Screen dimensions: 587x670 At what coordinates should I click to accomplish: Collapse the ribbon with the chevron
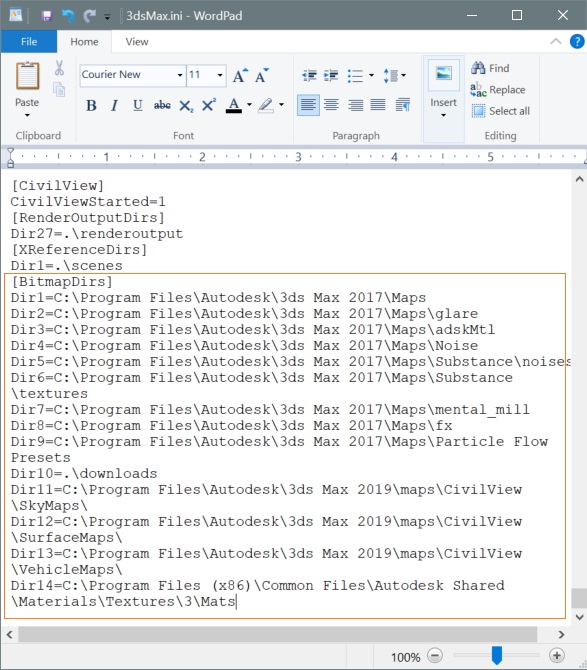coord(556,41)
